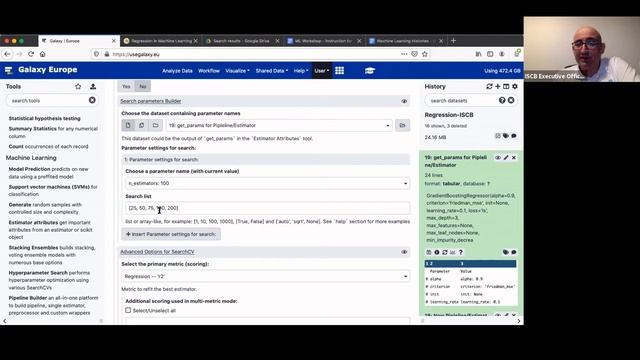
Task: Switch to ML Workshop Instruction tab
Action: (x=323, y=41)
